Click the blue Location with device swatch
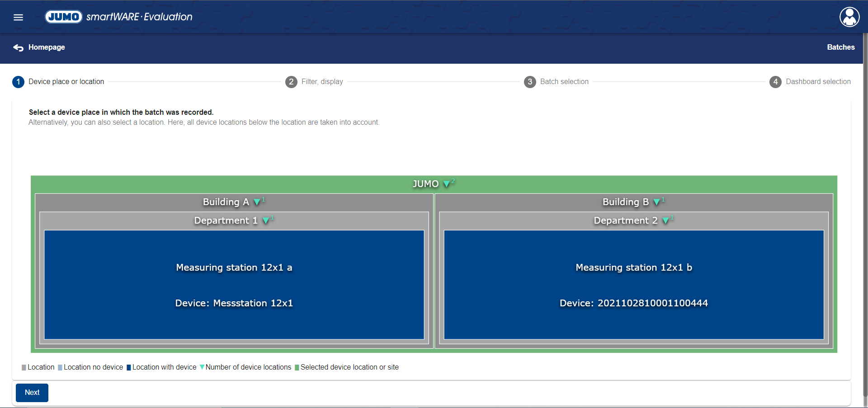Image resolution: width=868 pixels, height=408 pixels. click(x=129, y=367)
